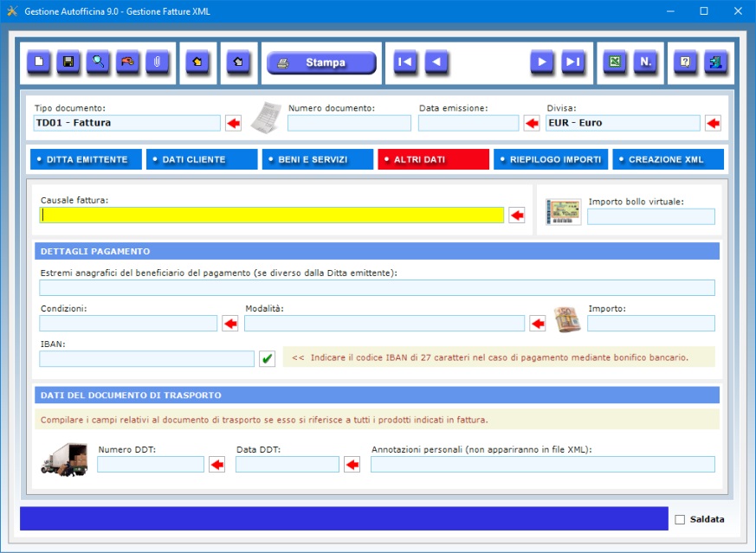Go to the next record arrow
This screenshot has width=756, height=553.
click(x=542, y=62)
